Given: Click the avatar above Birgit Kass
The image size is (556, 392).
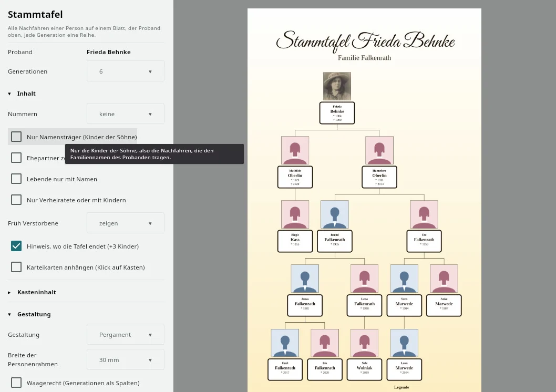Looking at the screenshot, I should pyautogui.click(x=295, y=214).
